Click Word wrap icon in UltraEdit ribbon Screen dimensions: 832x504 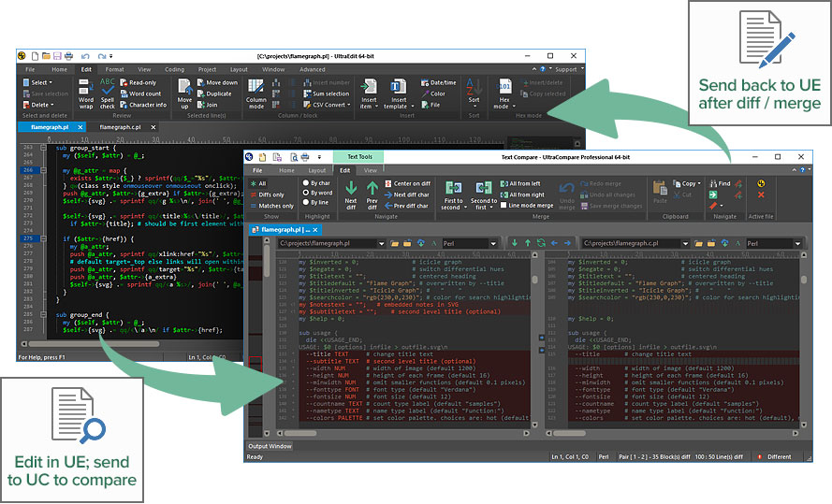click(86, 87)
